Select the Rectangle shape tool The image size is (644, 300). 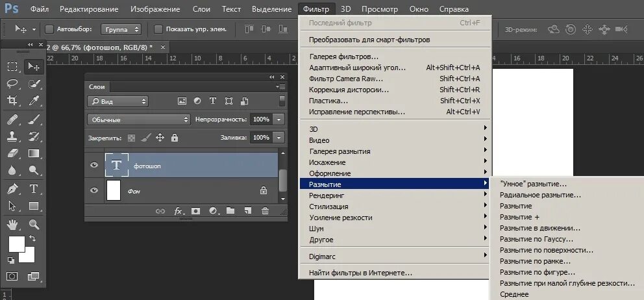34,205
